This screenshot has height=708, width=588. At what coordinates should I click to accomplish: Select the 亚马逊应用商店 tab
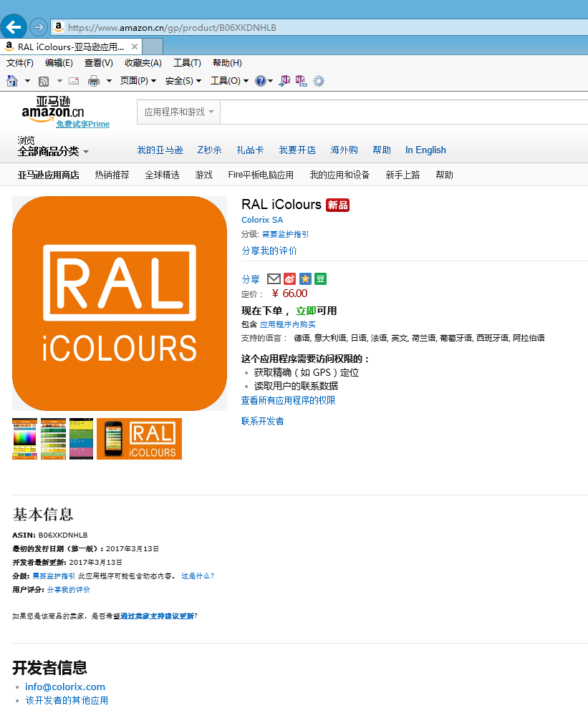tap(48, 175)
